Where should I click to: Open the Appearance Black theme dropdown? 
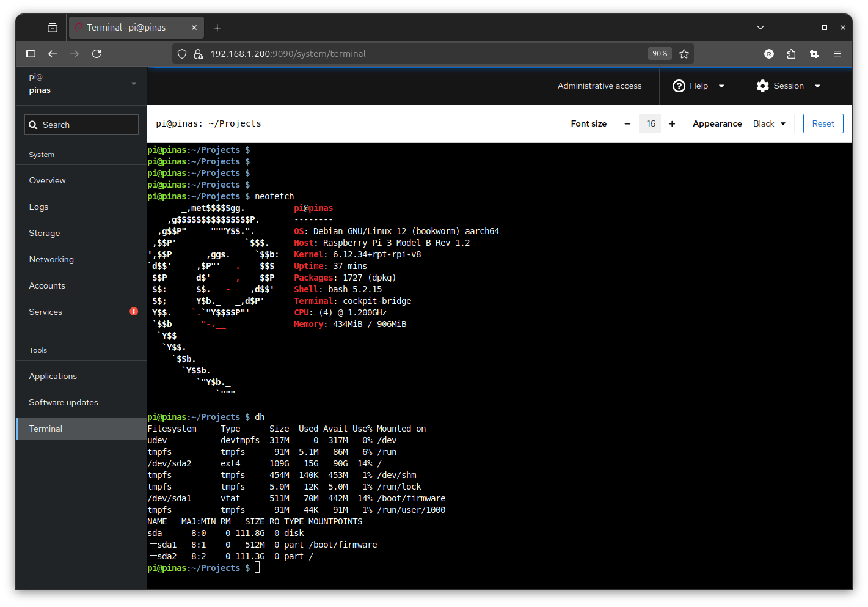pos(772,123)
